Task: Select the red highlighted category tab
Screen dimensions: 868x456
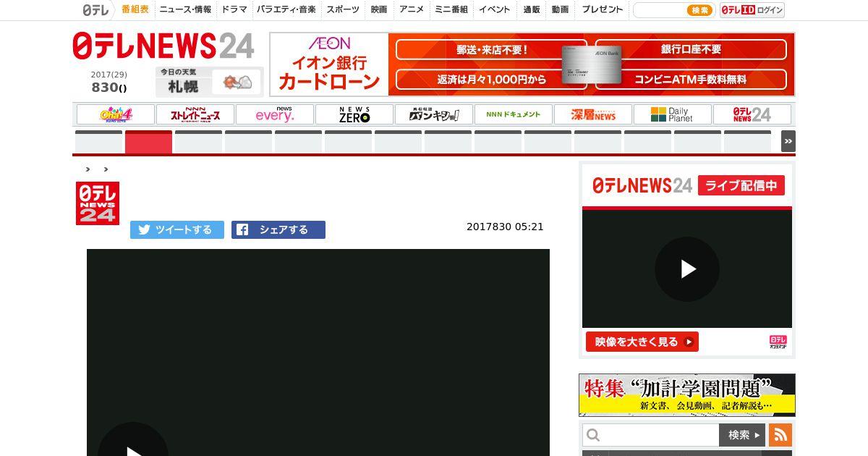Action: click(148, 142)
